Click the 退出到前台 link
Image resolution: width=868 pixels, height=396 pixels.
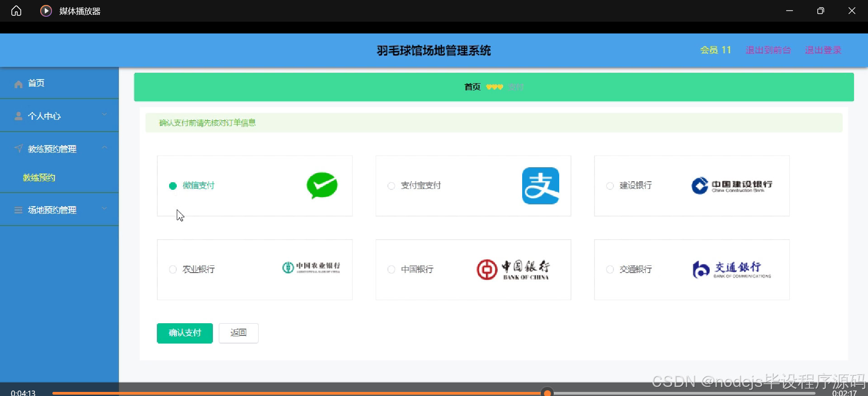(x=768, y=50)
